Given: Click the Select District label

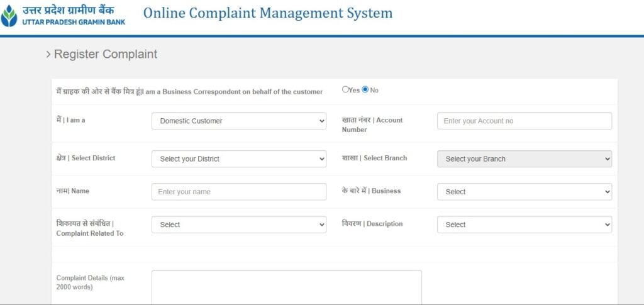Looking at the screenshot, I should 86,158.
